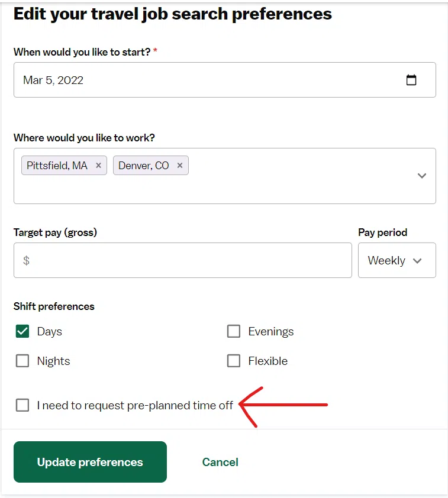Click the Update preferences button

click(90, 462)
